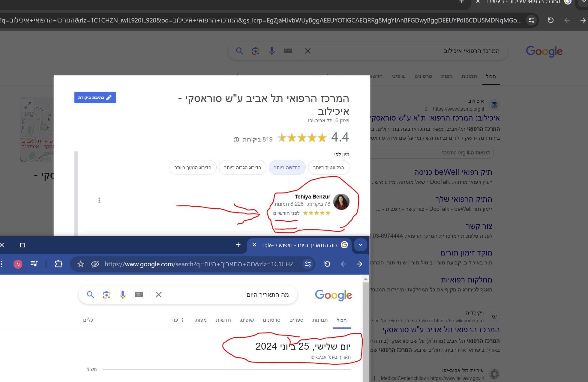Open the מחלקות רפואיות link
This screenshot has height=382, width=588.
[466, 280]
